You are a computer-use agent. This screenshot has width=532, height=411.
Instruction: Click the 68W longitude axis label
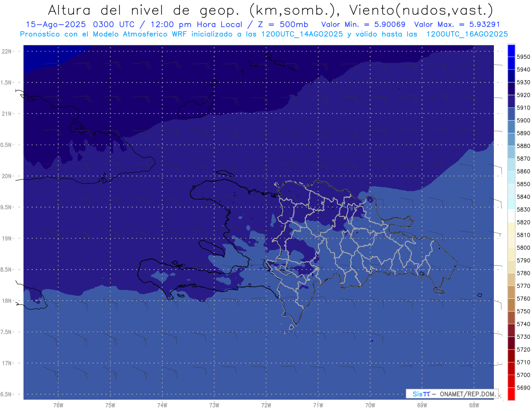tap(473, 405)
